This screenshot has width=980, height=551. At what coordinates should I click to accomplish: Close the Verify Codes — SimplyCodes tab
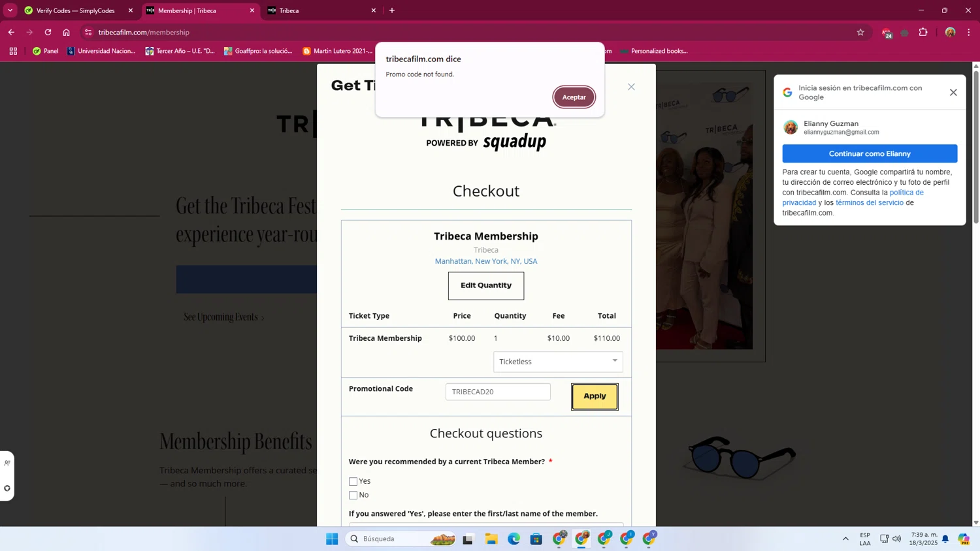point(131,10)
